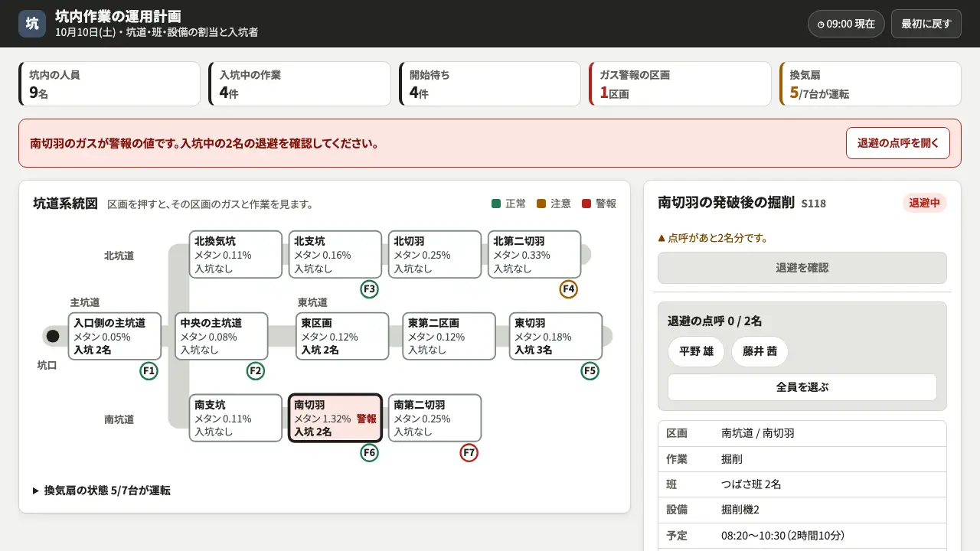Click the 坑内の人員 9名 card
The height and width of the screenshot is (551, 980).
pos(109,84)
